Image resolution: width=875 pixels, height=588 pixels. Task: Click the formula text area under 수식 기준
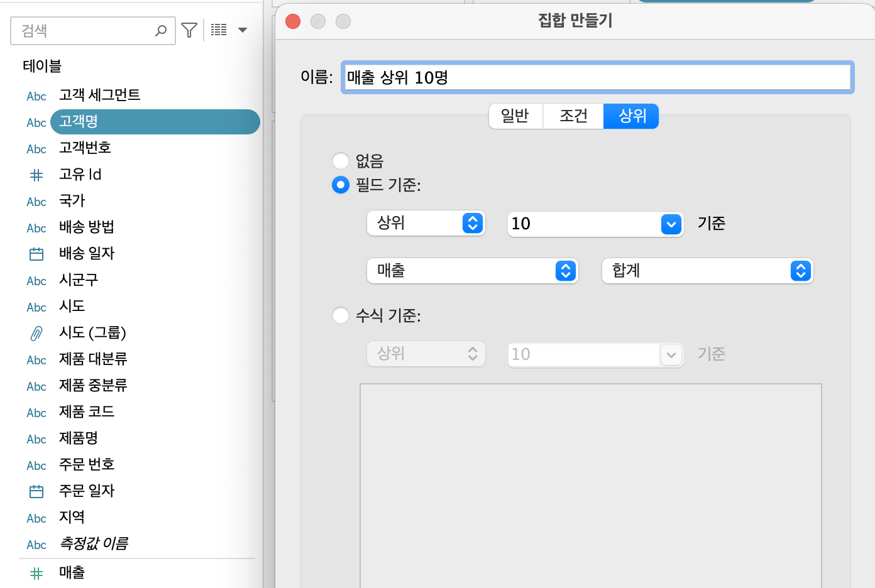pyautogui.click(x=591, y=486)
